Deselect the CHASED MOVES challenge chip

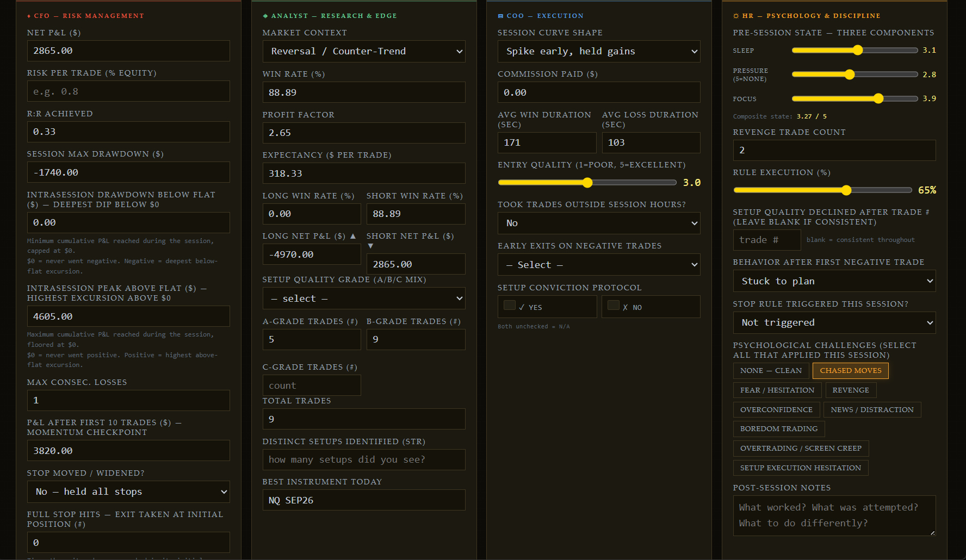point(850,371)
